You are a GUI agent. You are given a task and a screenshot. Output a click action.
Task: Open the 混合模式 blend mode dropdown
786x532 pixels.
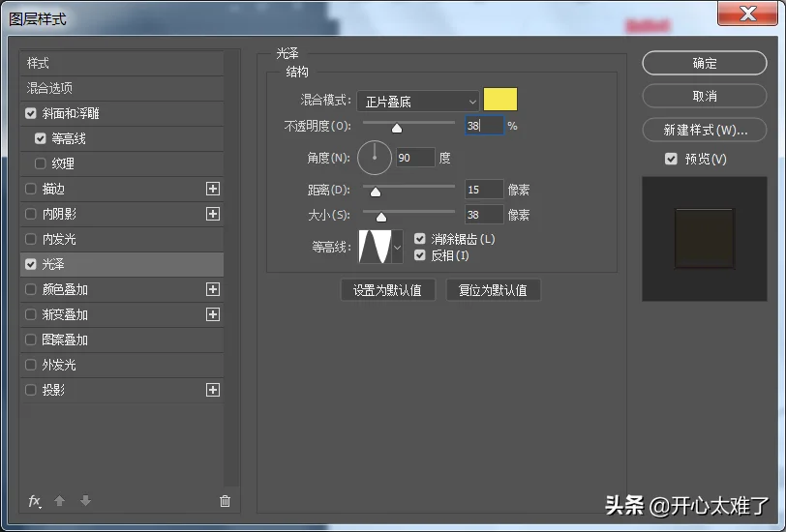418,102
